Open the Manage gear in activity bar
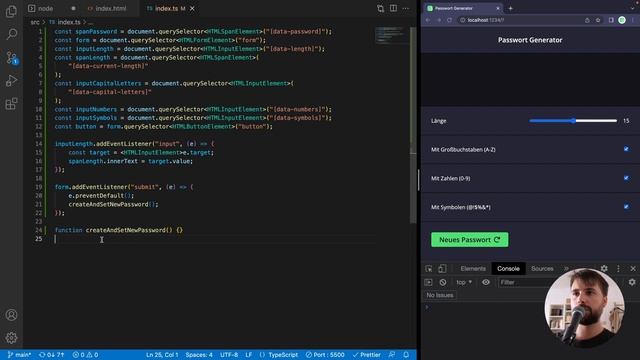The width and height of the screenshot is (640, 360). (x=11, y=338)
